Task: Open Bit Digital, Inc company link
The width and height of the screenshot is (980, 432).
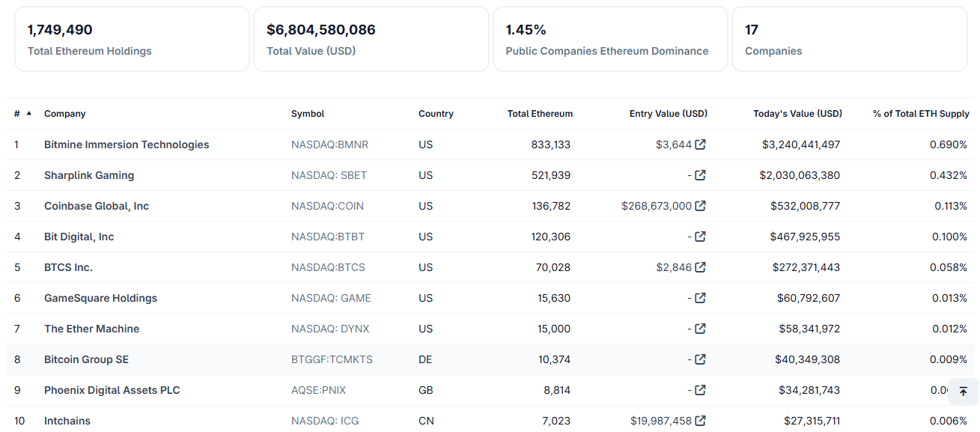Action: click(x=79, y=237)
